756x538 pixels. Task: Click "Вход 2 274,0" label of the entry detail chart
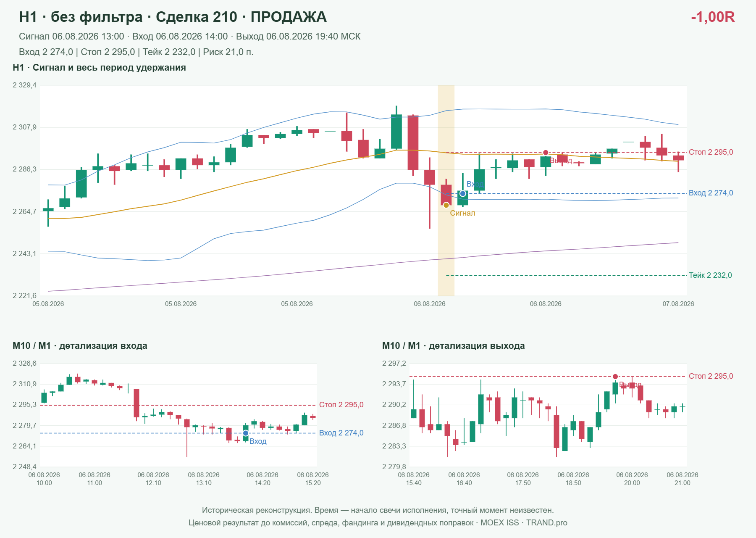click(x=341, y=433)
